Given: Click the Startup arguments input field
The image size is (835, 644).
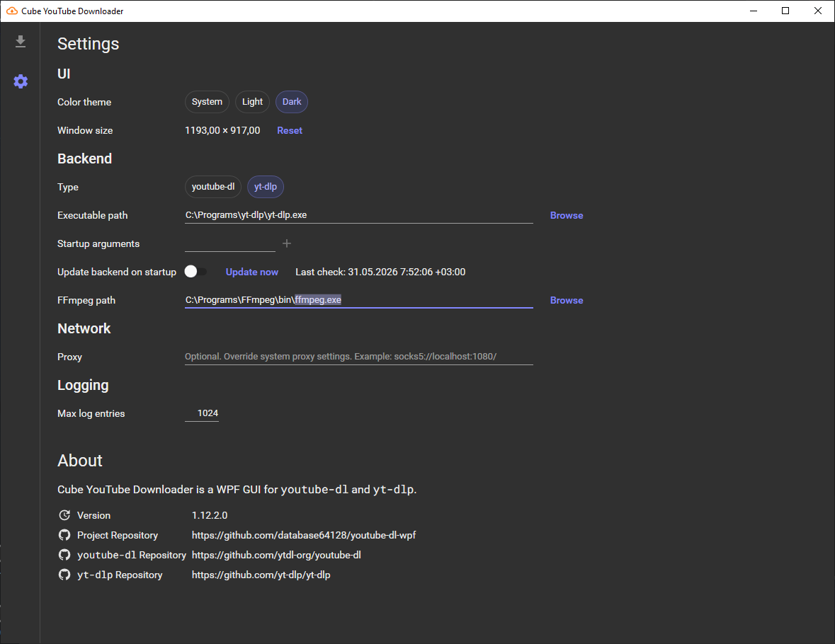Looking at the screenshot, I should click(230, 243).
